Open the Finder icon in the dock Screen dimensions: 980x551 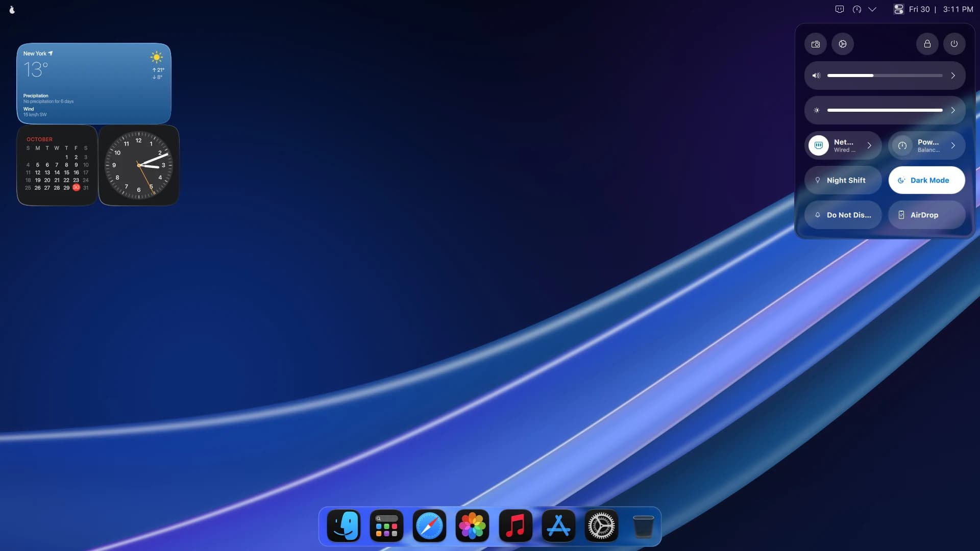(344, 526)
